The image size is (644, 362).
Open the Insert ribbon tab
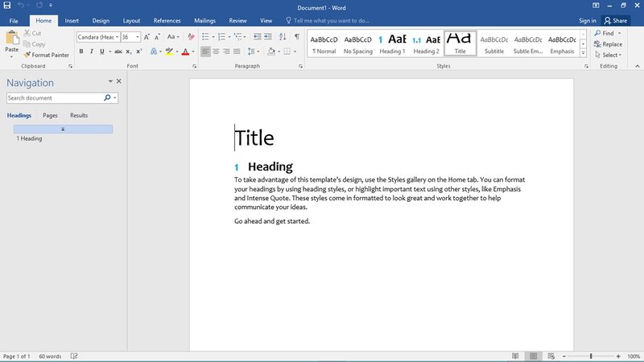coord(72,20)
